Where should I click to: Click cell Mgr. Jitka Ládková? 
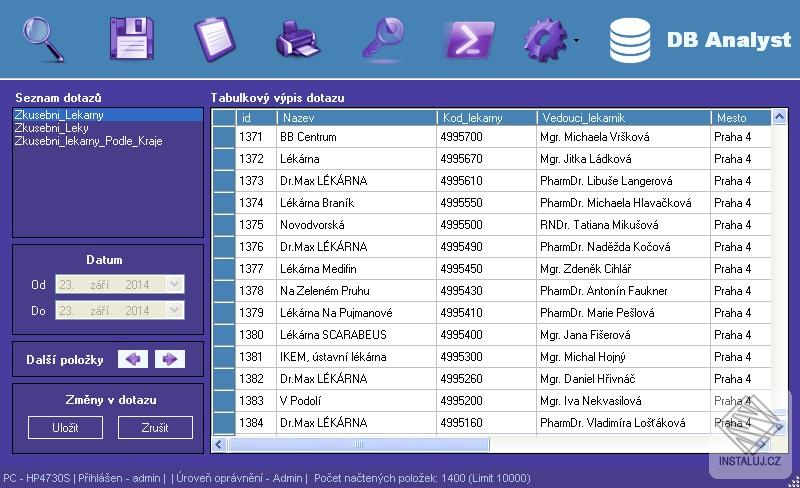[623, 159]
